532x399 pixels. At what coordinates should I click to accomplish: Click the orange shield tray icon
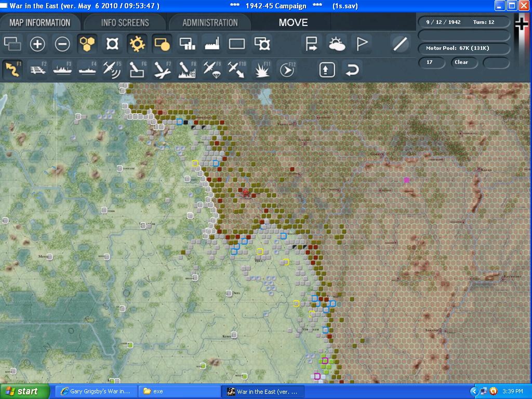point(494,392)
